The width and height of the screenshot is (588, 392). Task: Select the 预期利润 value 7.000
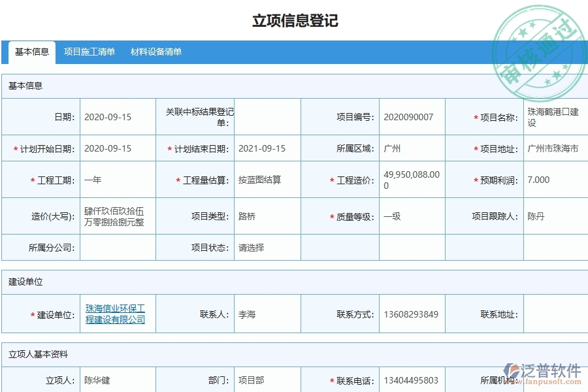[x=536, y=179]
